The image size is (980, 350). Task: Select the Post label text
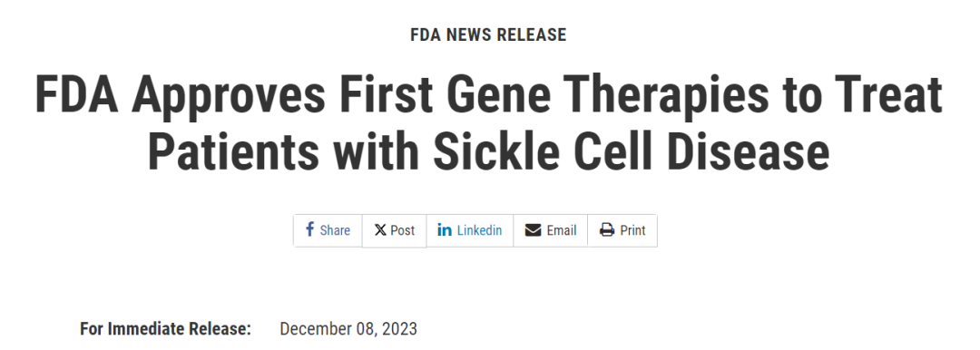point(403,230)
